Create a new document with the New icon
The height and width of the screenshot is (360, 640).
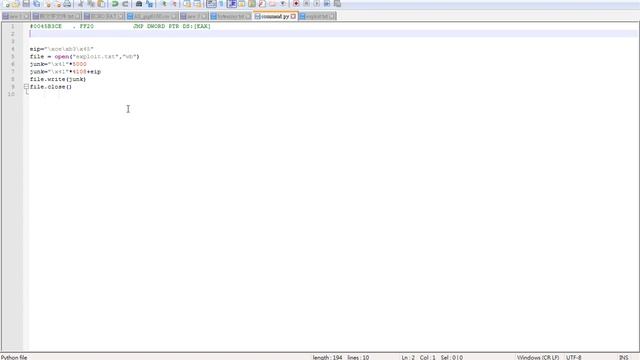tap(6, 4)
